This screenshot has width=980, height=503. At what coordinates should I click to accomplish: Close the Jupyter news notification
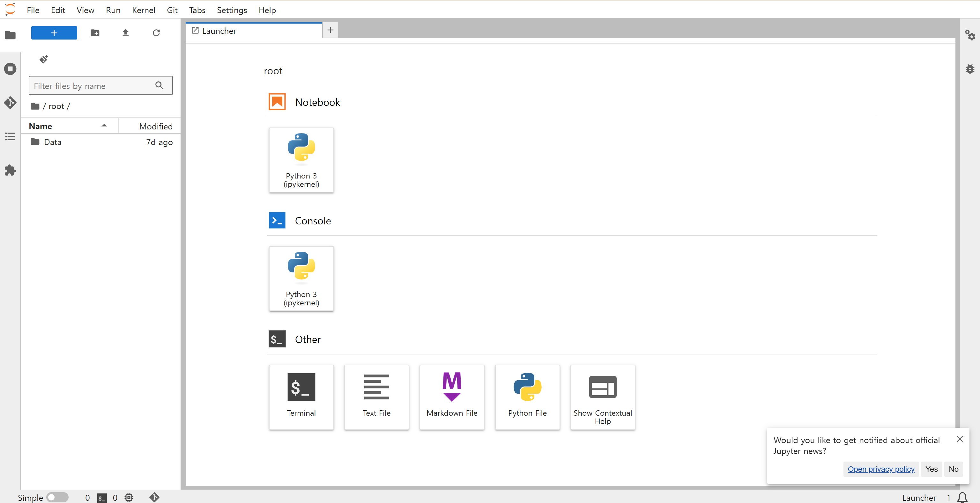pyautogui.click(x=960, y=439)
